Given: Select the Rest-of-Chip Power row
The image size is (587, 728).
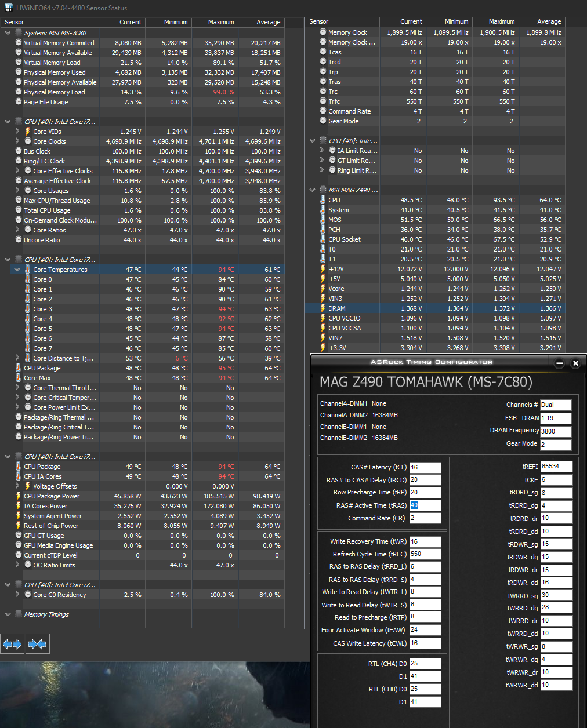Looking at the screenshot, I should click(x=143, y=526).
